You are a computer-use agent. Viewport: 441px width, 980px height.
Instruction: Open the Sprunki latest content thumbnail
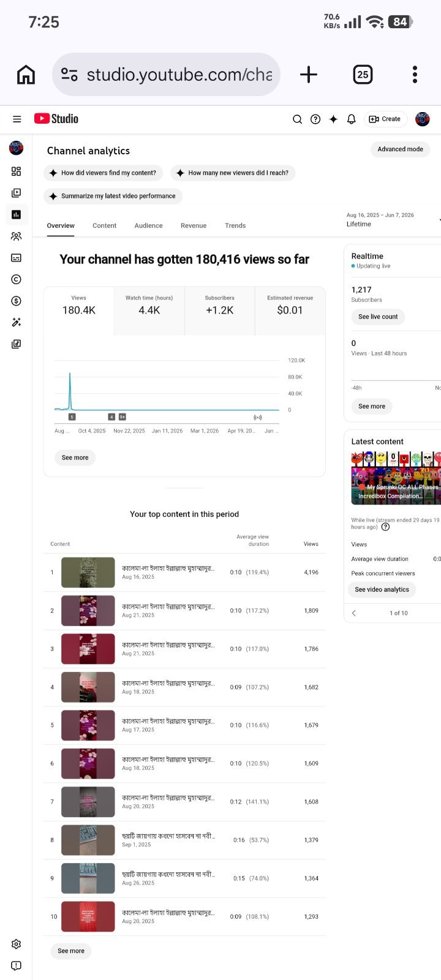[396, 478]
